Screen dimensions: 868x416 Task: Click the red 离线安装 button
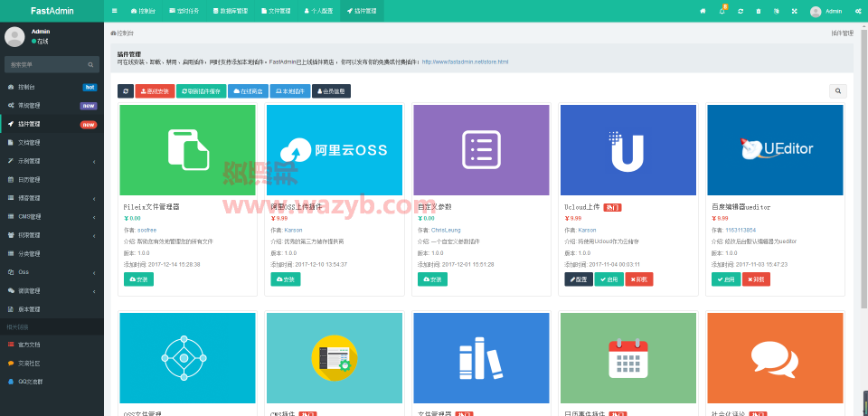coord(155,91)
